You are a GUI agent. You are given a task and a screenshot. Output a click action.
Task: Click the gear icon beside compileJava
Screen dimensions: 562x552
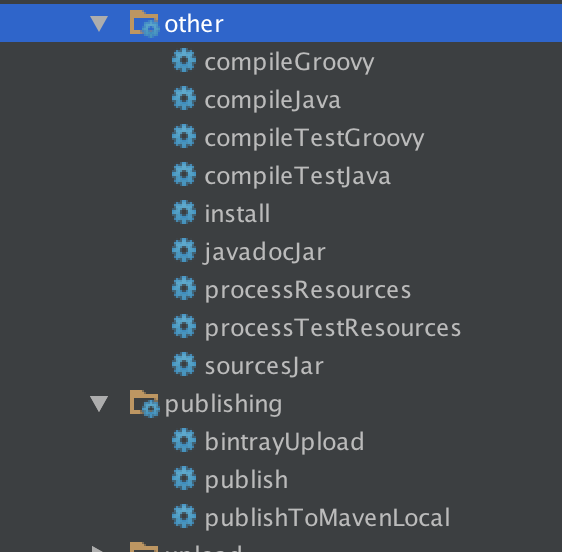click(184, 98)
